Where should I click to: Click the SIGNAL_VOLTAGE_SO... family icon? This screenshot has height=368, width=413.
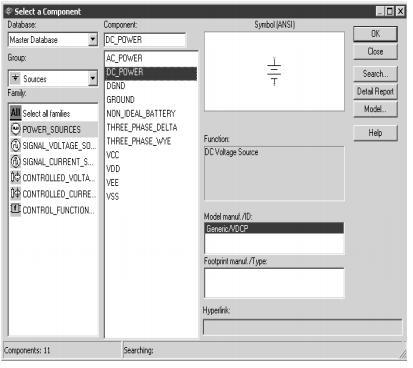click(x=15, y=145)
